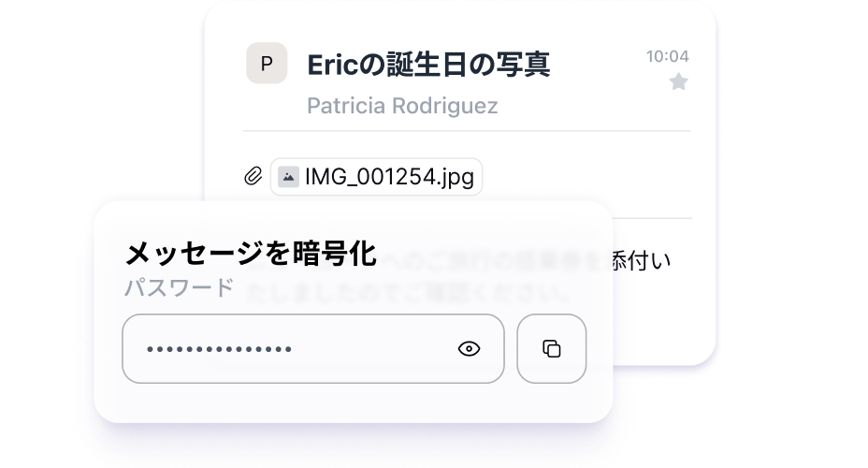
Task: Click the blurred body text behind dialog
Action: (x=407, y=292)
